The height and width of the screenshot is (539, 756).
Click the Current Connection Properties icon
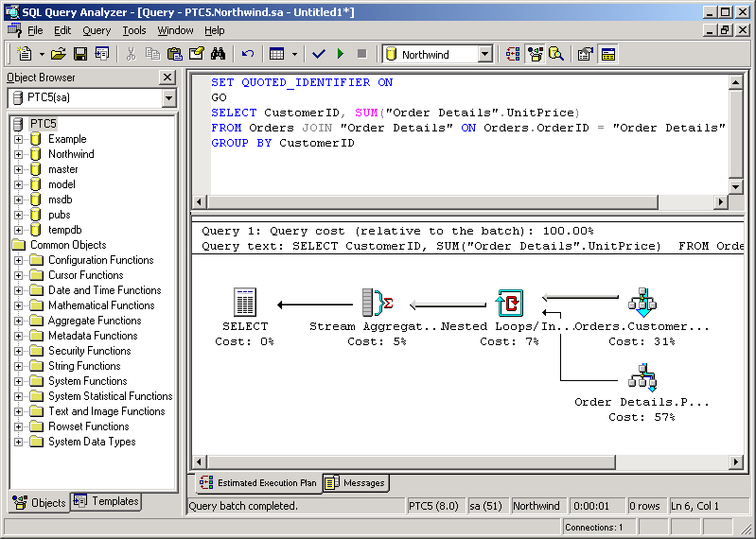point(586,54)
